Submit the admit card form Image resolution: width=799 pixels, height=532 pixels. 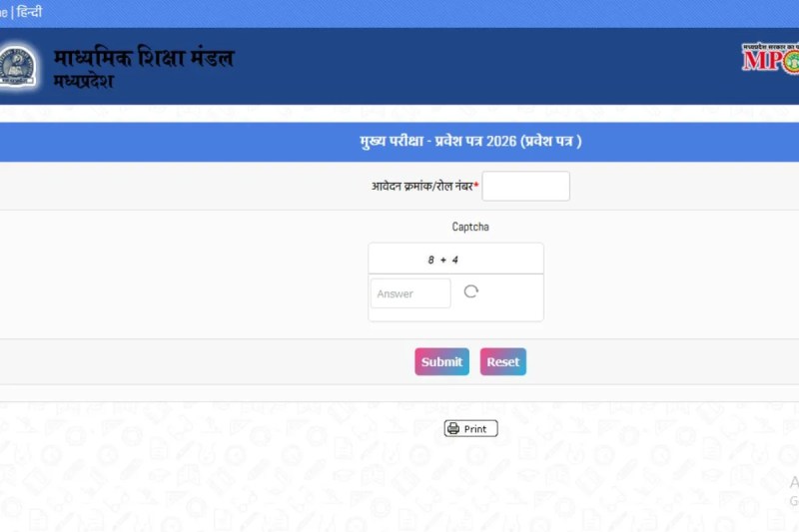[441, 362]
